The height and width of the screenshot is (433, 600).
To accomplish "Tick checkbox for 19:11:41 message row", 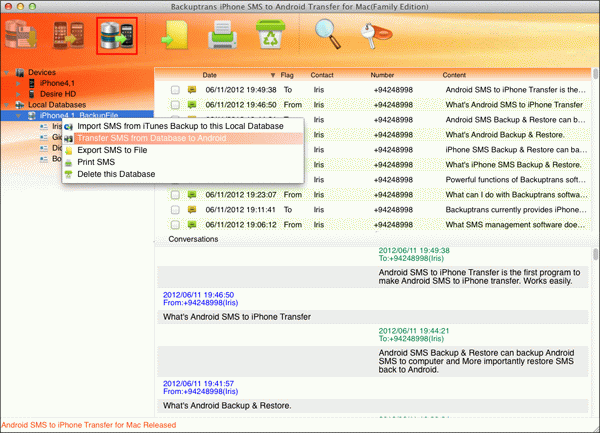I will click(175, 210).
